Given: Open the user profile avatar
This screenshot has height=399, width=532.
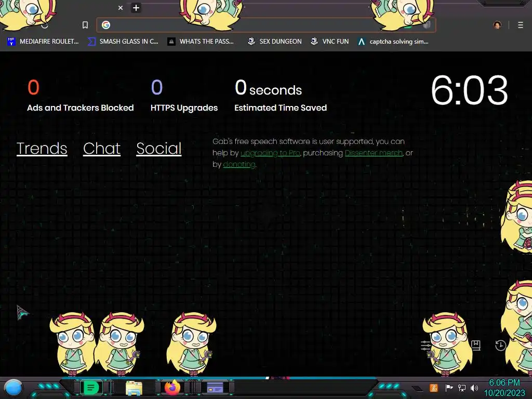Looking at the screenshot, I should click(497, 25).
